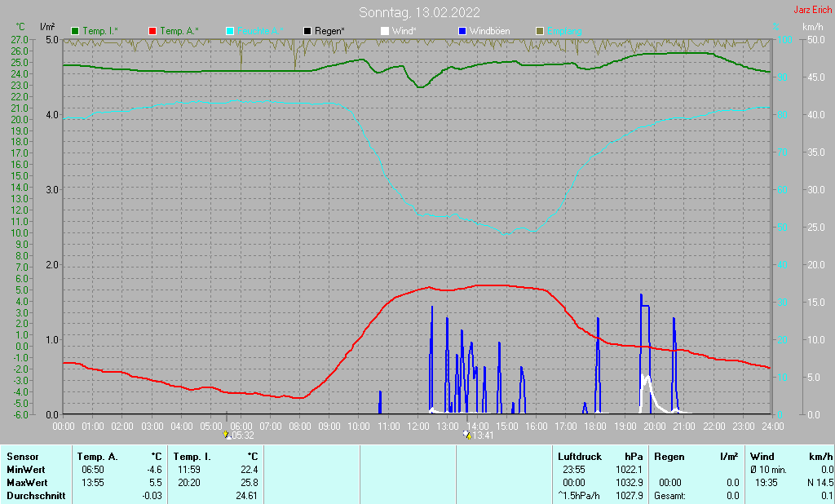Viewport: 835px width, 504px height.
Task: Click the olive Empfang legend swatch
Action: tap(540, 31)
